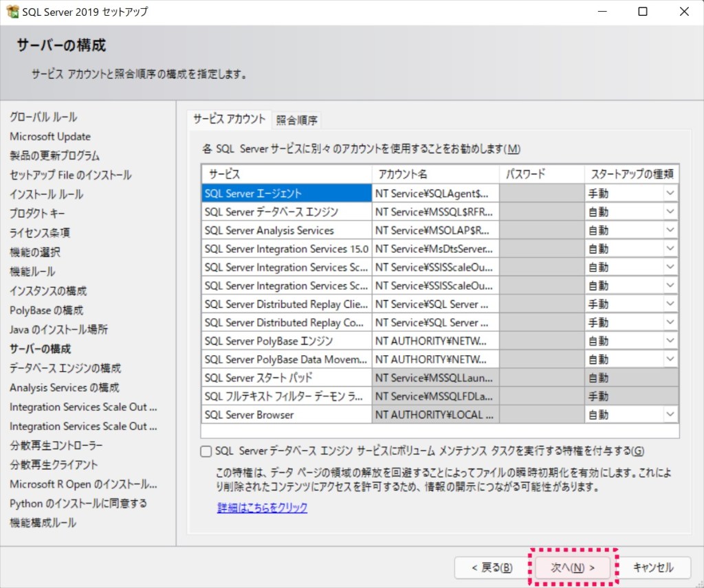
Task: Minimize the SQL Server 2019 setup window
Action: tap(602, 11)
